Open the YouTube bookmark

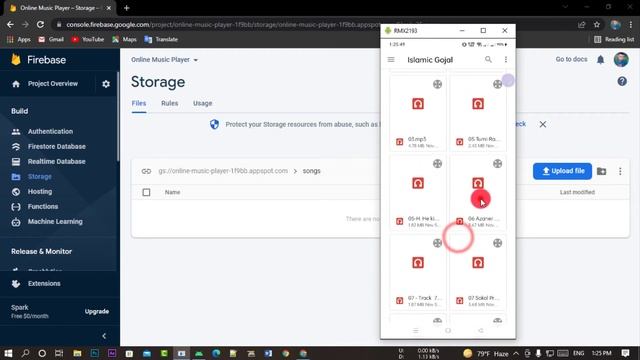click(x=87, y=40)
